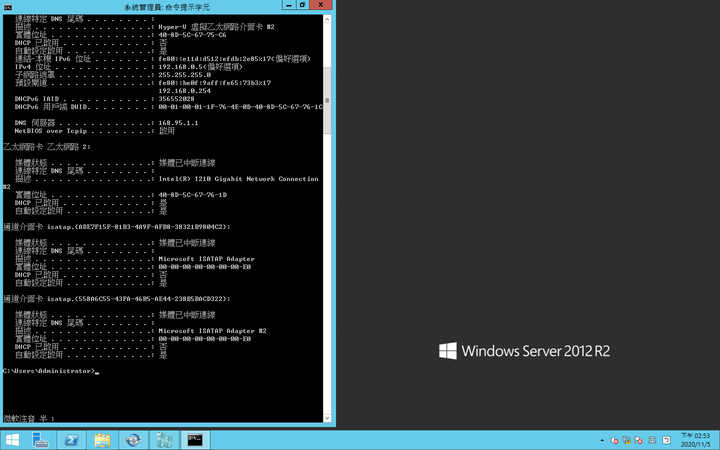This screenshot has height=450, width=720.
Task: Open the Start menu from the taskbar
Action: click(x=12, y=440)
